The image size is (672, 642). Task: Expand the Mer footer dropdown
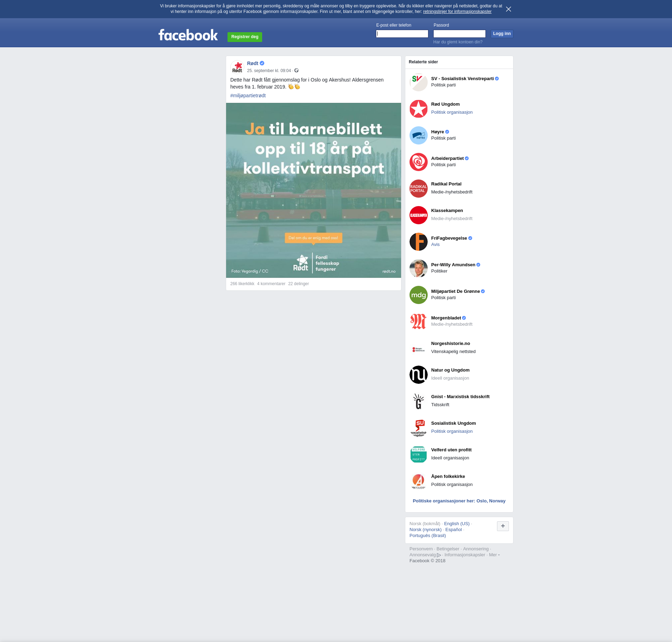coord(494,555)
